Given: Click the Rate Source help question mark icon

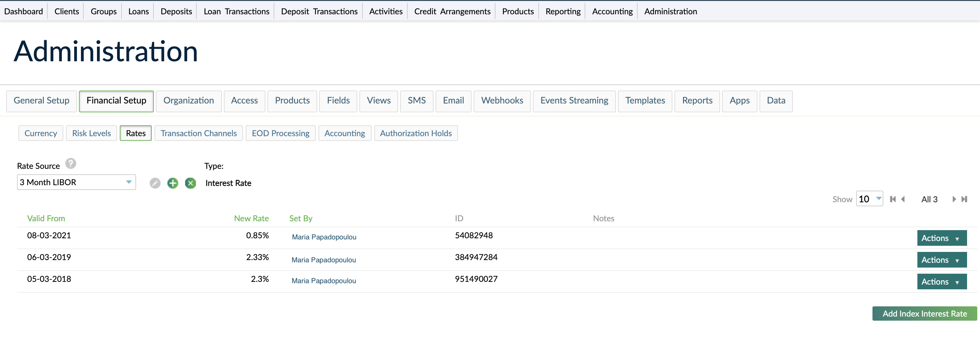Looking at the screenshot, I should [71, 163].
